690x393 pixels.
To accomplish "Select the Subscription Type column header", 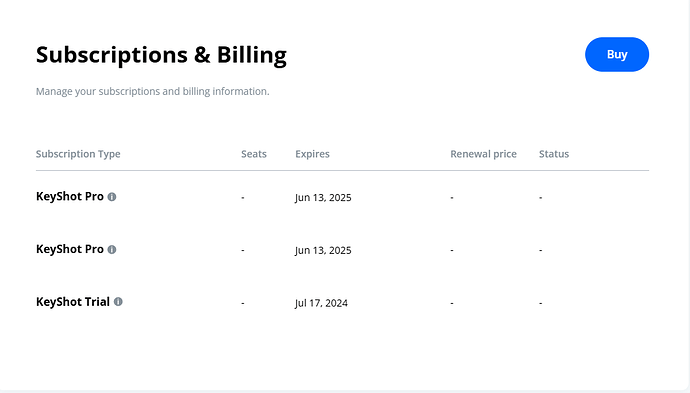I will (78, 154).
